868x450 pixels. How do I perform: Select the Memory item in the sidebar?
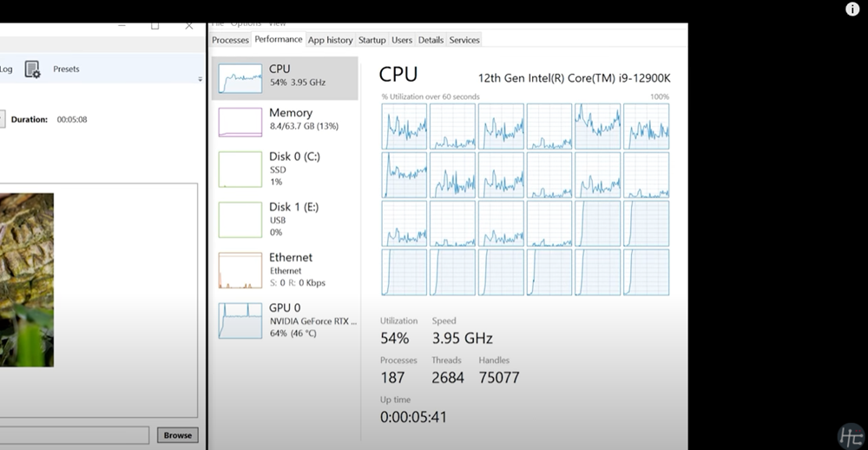285,122
